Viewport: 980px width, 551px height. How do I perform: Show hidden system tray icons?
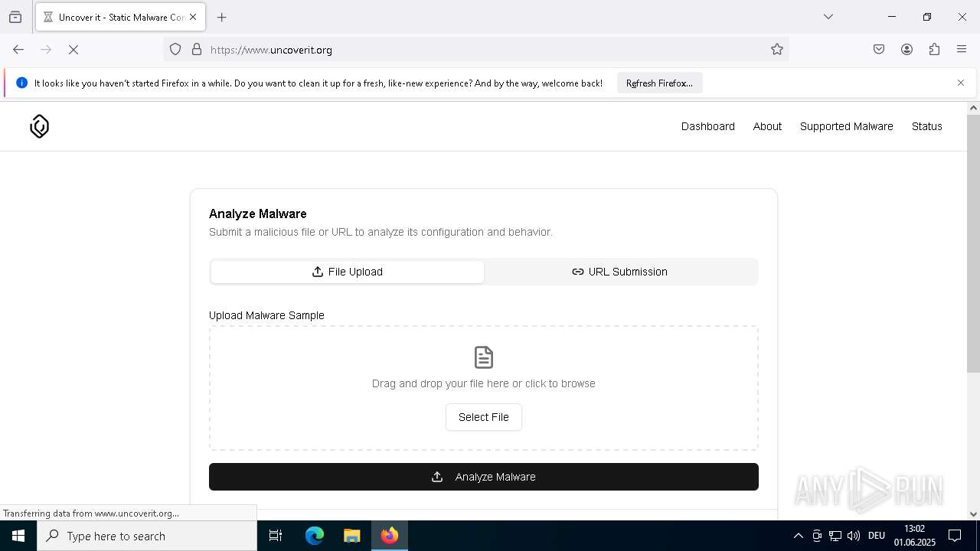point(798,536)
